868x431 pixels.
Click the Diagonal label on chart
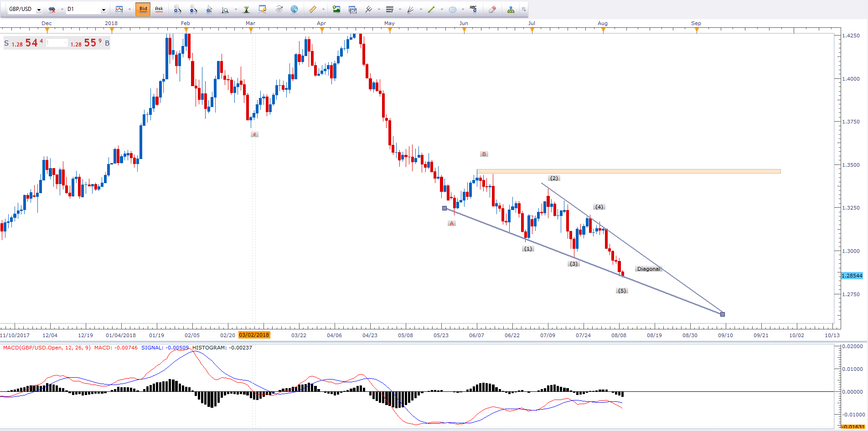click(648, 269)
